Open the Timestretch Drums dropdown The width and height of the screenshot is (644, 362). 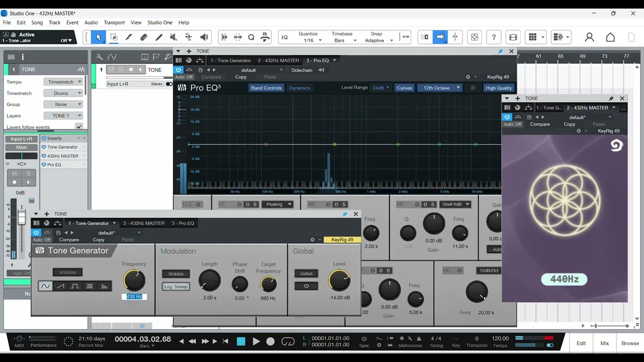[x=63, y=93]
